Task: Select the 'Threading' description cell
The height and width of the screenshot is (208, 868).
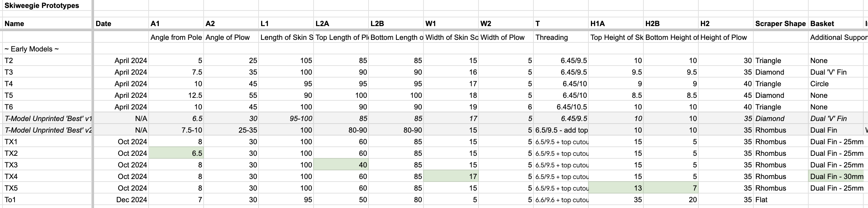Action: [x=552, y=37]
